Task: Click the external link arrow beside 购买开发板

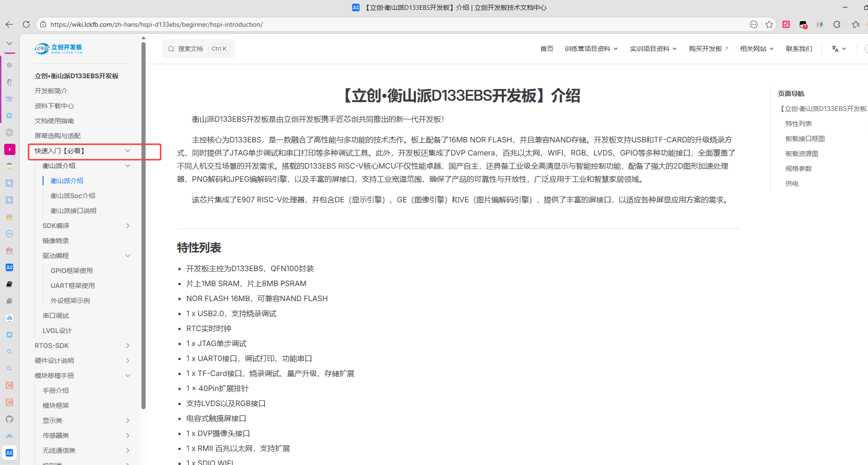Action: [x=726, y=49]
